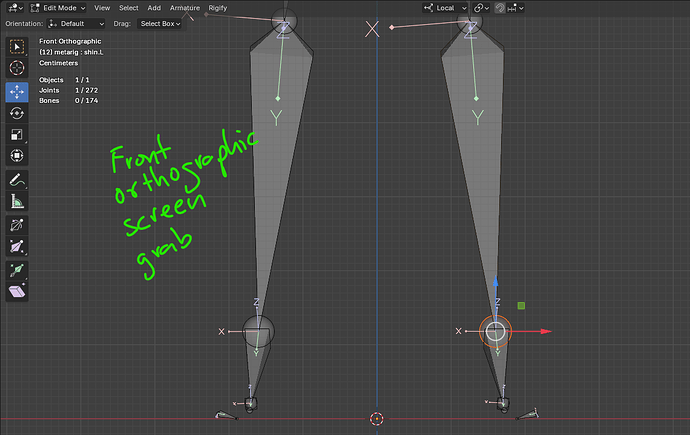The image size is (690, 435).
Task: Select the Roll bone tool
Action: coord(17,226)
